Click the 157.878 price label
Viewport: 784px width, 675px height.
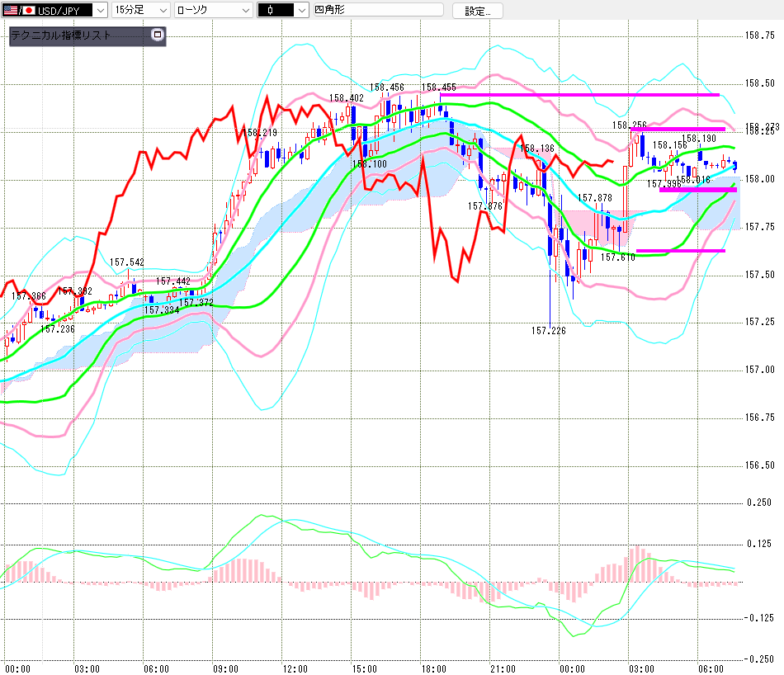click(x=595, y=198)
